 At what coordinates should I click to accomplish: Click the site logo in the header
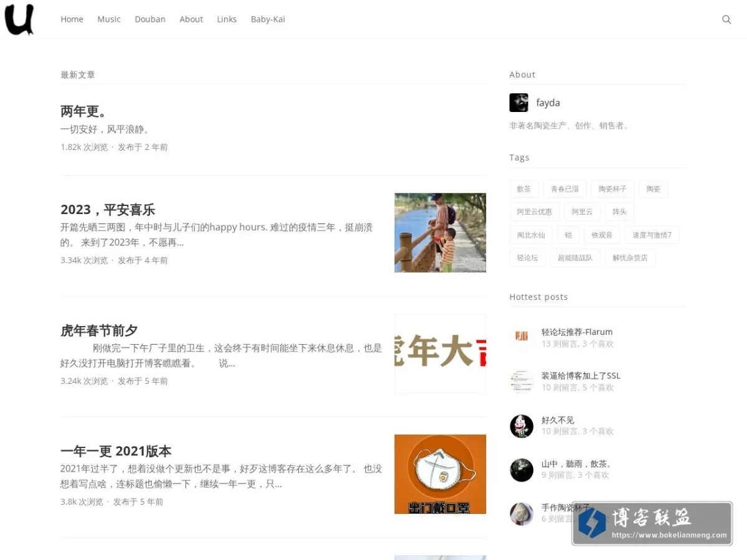pos(19,19)
